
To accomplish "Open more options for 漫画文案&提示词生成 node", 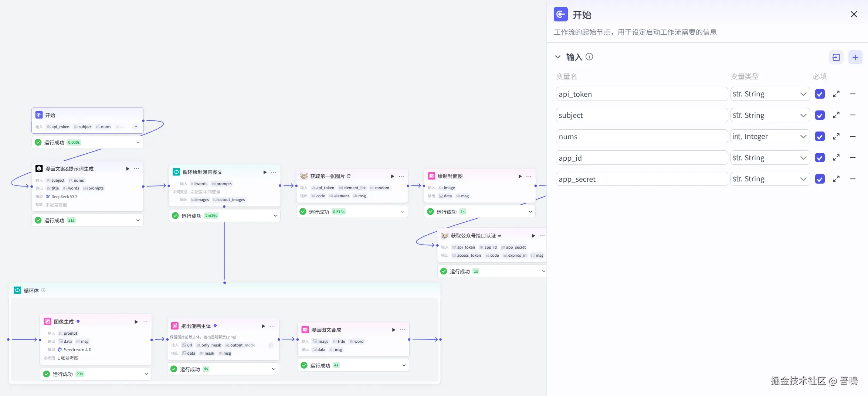I will (x=136, y=169).
